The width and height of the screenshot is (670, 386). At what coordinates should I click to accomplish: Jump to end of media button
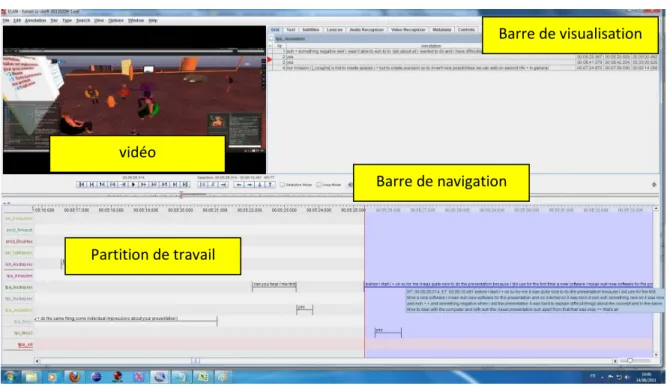tap(185, 184)
